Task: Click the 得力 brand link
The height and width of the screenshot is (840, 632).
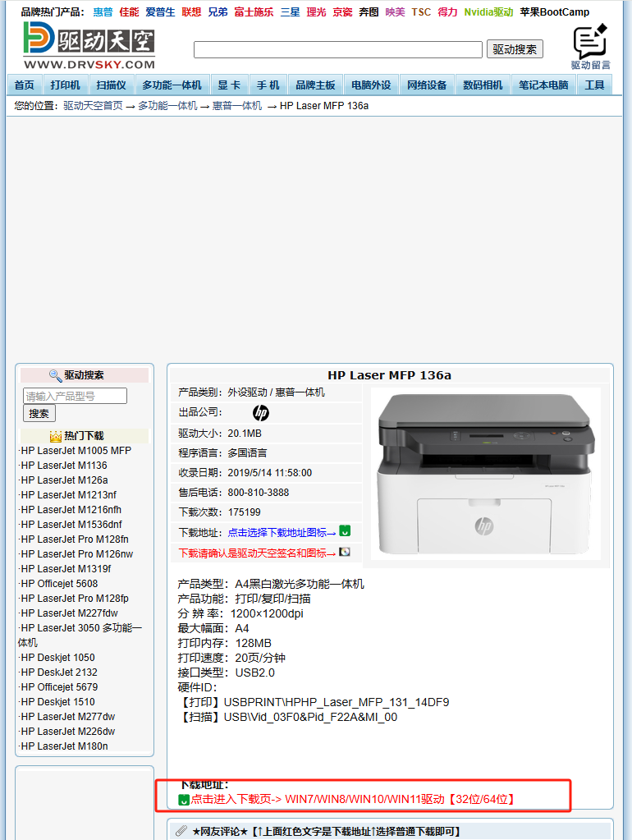Action: pos(447,12)
